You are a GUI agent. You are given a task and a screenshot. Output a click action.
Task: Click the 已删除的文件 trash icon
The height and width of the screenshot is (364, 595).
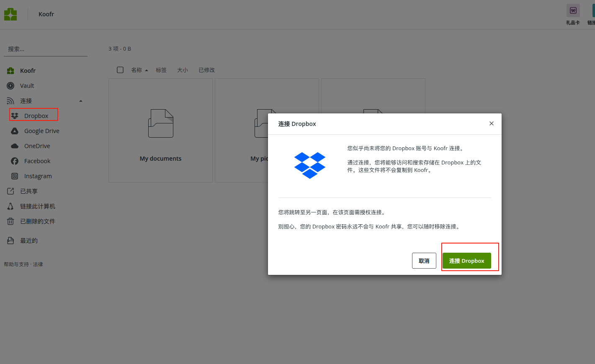pos(10,221)
